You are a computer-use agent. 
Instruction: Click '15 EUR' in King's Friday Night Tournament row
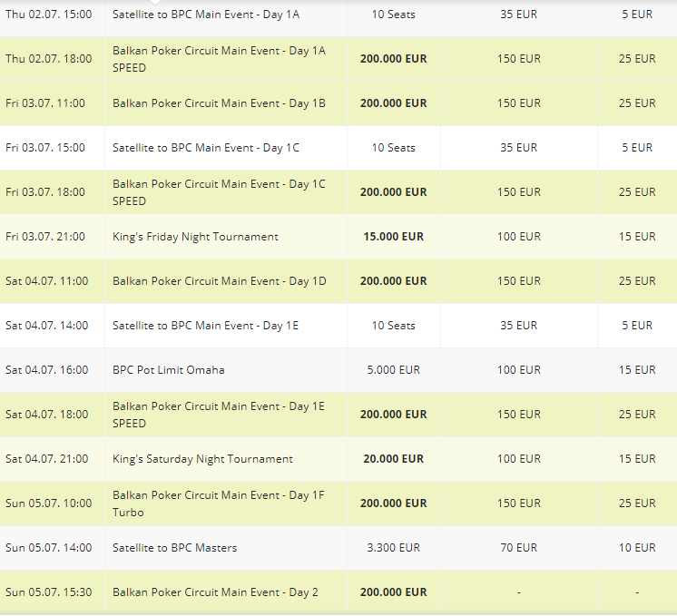pyautogui.click(x=637, y=237)
